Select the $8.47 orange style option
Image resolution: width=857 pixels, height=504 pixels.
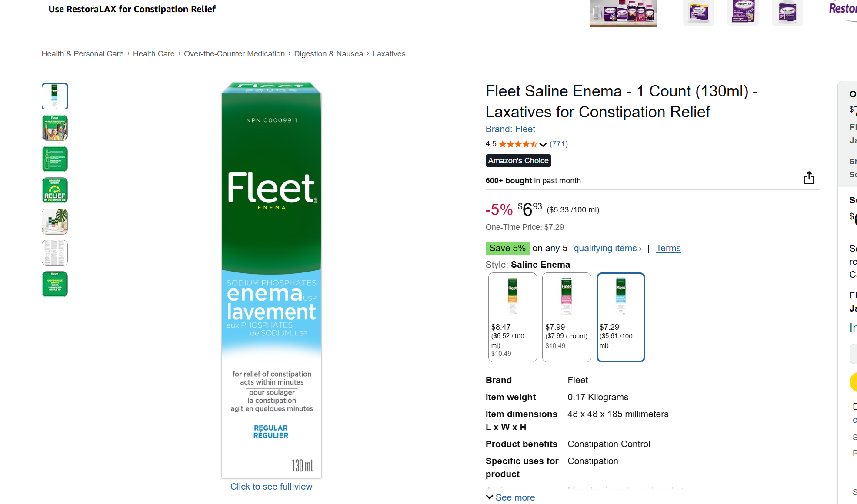[512, 317]
